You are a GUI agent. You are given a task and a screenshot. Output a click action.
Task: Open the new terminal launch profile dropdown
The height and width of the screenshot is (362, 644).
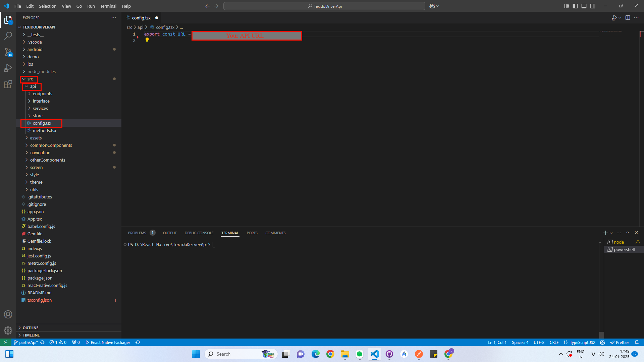click(611, 233)
